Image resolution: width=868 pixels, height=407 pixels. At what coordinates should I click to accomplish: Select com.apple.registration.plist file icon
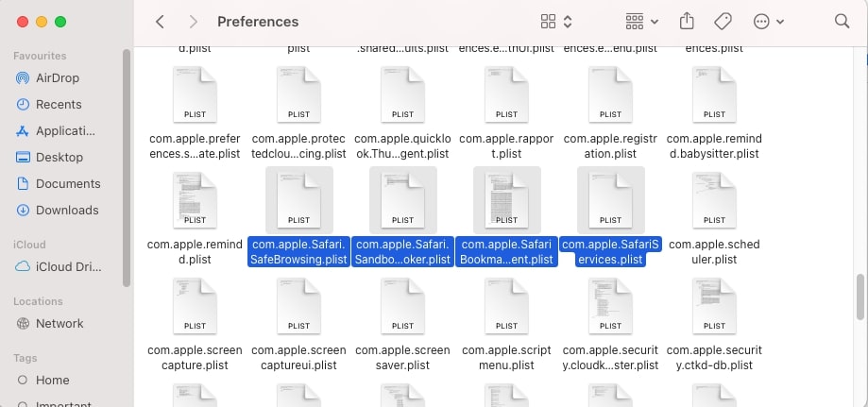coord(610,94)
